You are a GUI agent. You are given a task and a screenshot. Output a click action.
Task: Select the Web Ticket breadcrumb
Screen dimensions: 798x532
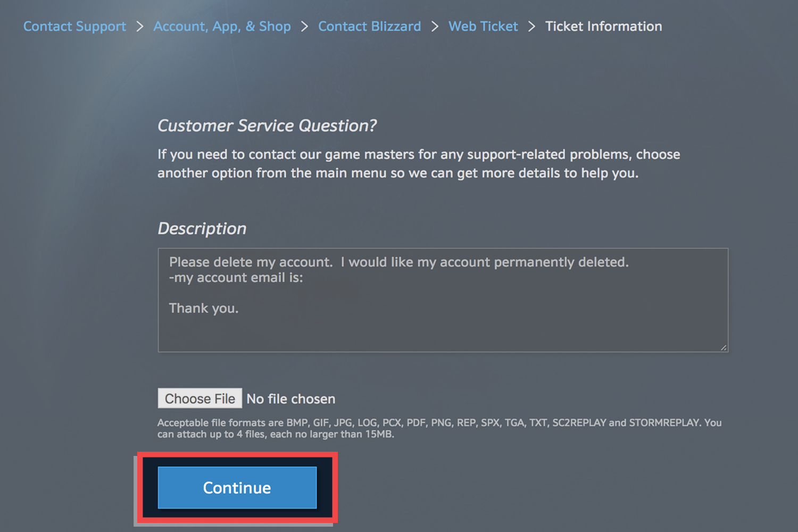483,26
